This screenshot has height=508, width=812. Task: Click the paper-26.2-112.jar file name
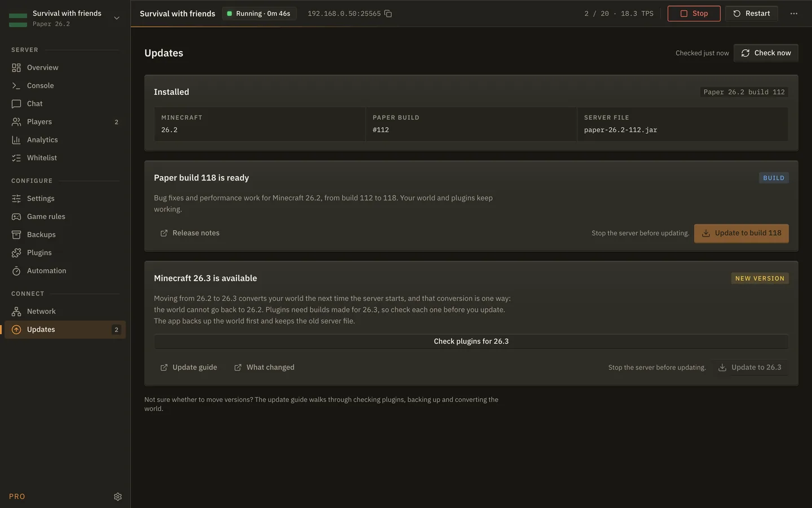620,130
